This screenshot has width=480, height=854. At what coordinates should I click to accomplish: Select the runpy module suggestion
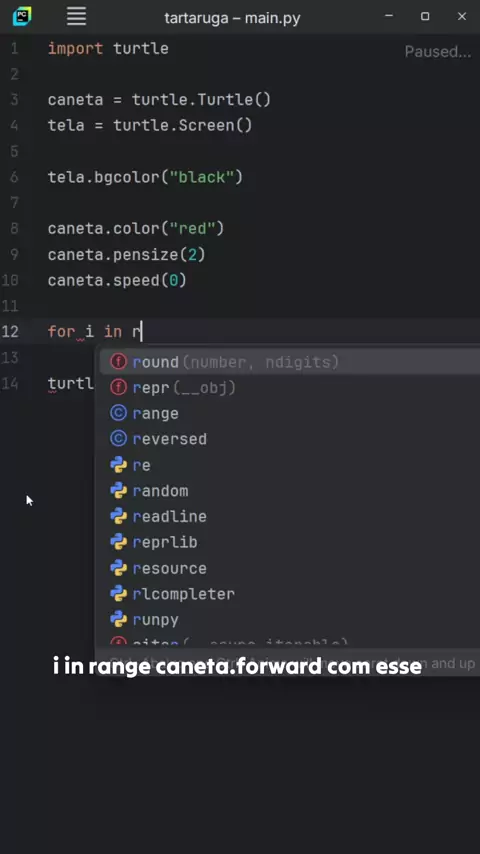pos(289,620)
